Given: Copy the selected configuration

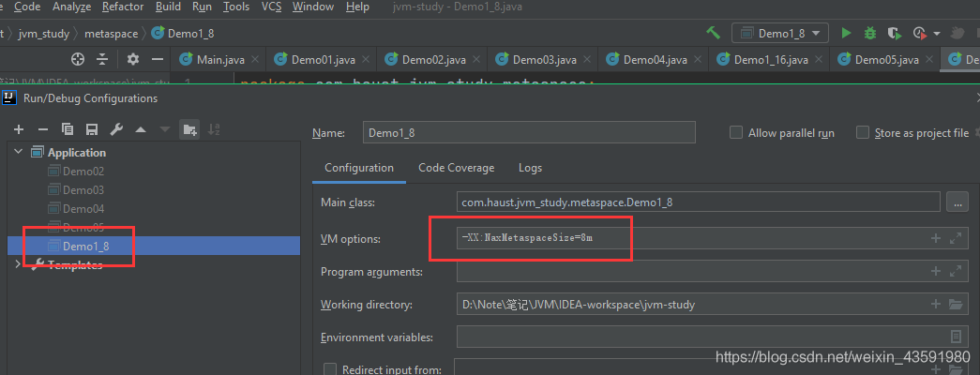Looking at the screenshot, I should 68,129.
